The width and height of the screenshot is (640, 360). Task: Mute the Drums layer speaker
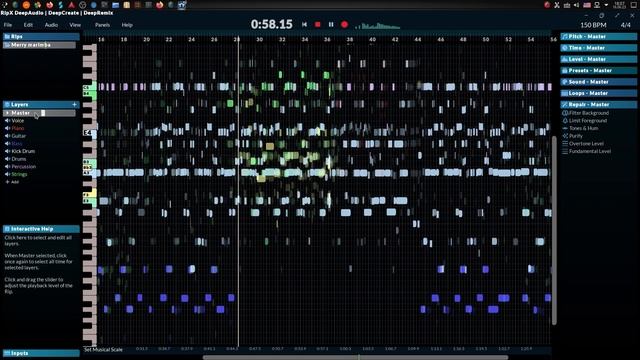pos(7,159)
